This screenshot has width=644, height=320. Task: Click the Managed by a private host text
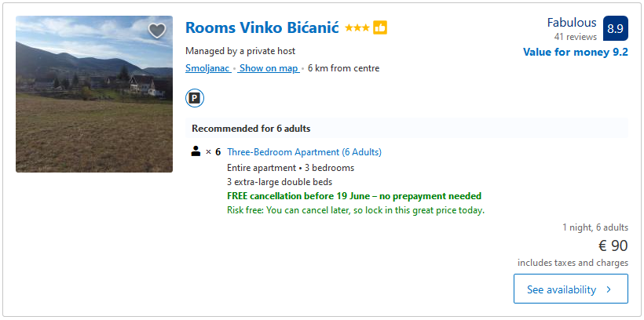[240, 51]
